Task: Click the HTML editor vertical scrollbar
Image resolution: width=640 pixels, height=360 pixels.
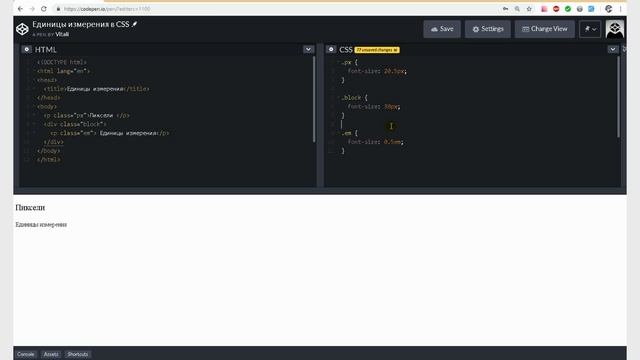Action: (314, 99)
